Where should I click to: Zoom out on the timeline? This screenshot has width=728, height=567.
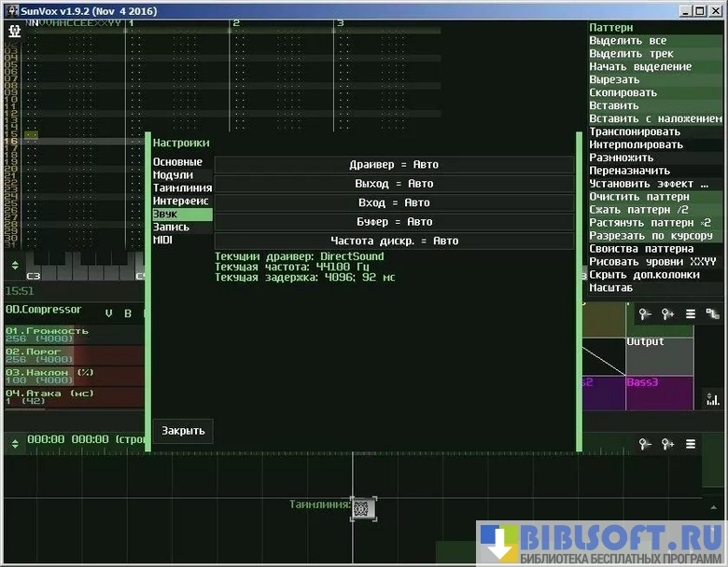pos(645,444)
